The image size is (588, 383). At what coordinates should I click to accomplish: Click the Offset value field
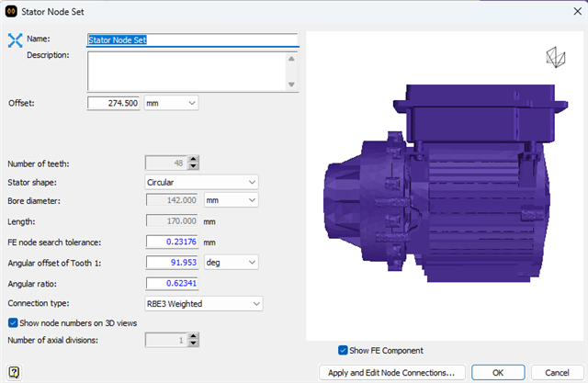(114, 103)
